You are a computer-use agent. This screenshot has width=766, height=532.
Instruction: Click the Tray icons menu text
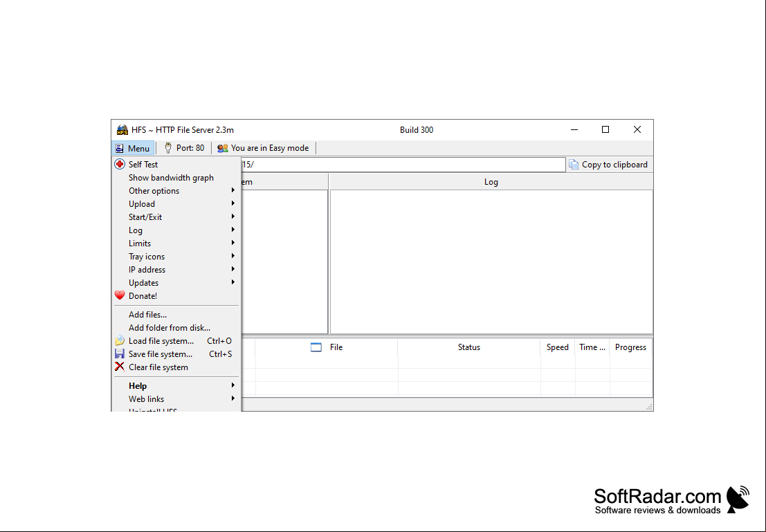[147, 257]
